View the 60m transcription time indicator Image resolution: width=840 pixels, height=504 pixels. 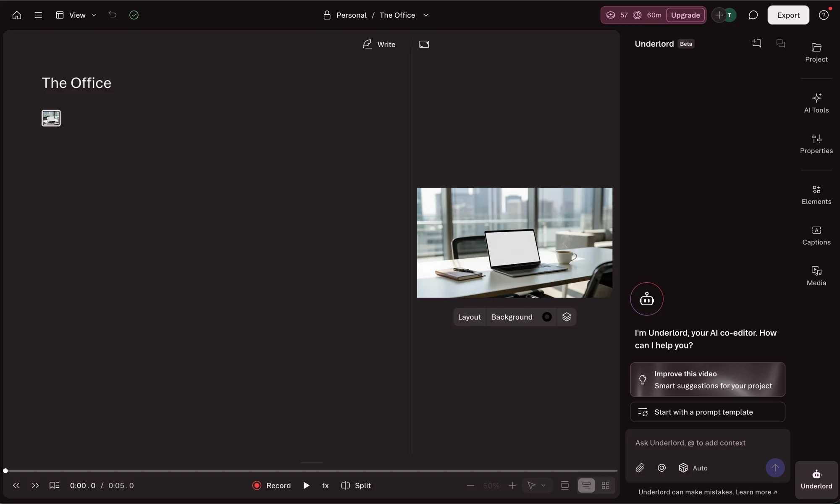(x=647, y=15)
